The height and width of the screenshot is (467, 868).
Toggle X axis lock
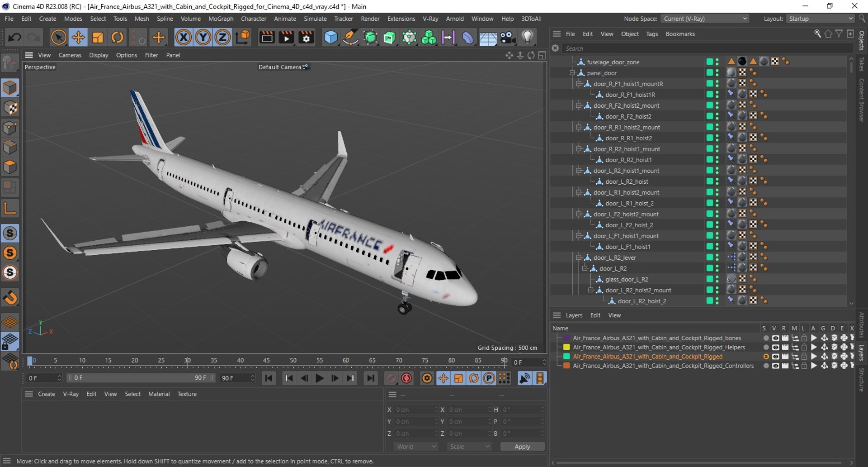coord(183,38)
